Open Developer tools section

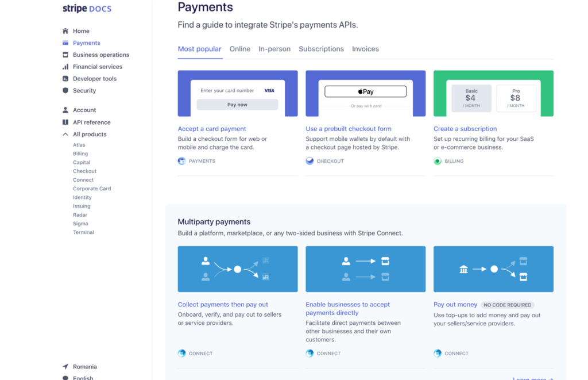click(95, 79)
